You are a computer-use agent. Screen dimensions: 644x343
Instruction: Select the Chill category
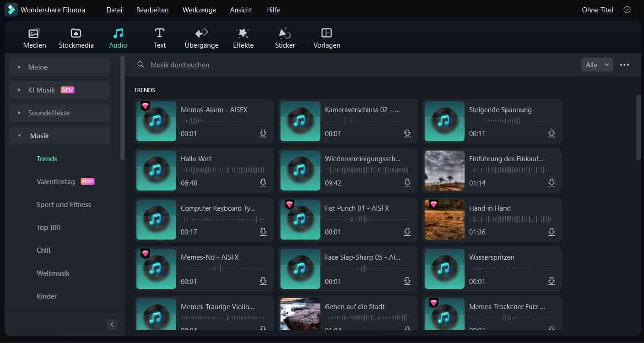(x=43, y=250)
